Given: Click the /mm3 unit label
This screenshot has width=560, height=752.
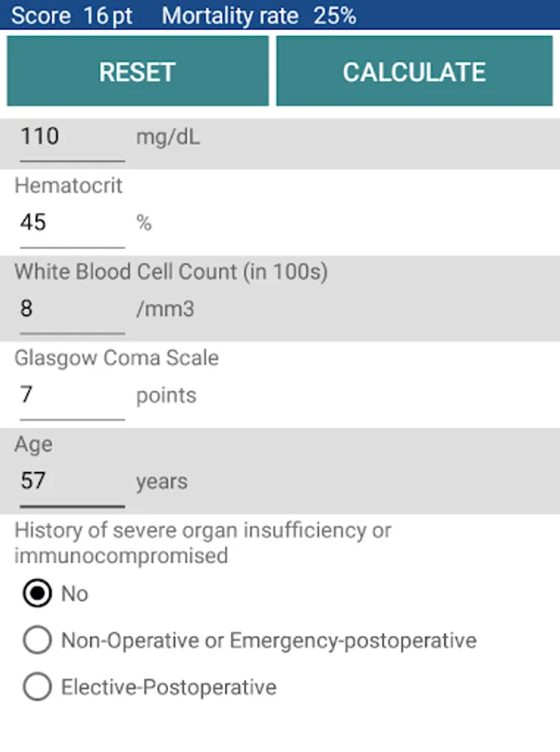Looking at the screenshot, I should click(165, 309).
